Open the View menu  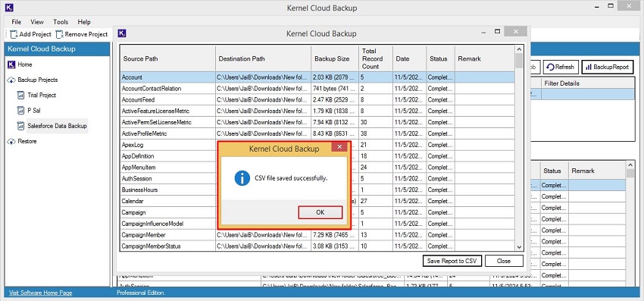(37, 22)
